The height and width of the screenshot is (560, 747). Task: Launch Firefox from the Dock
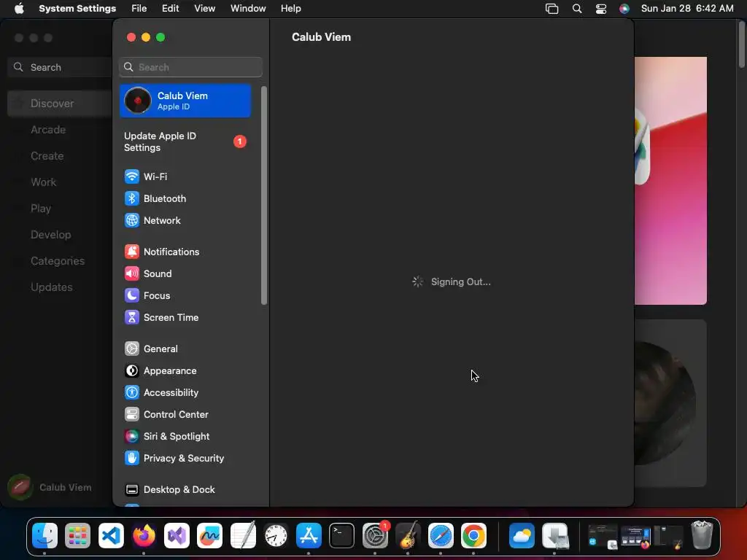tap(144, 536)
